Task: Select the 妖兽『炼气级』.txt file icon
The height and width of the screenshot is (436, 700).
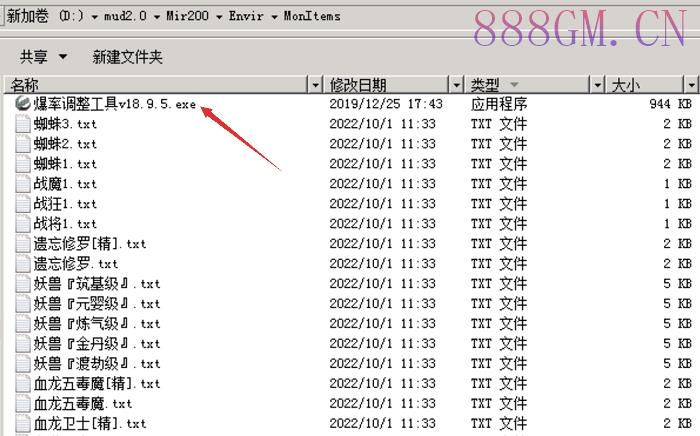Action: tap(23, 324)
